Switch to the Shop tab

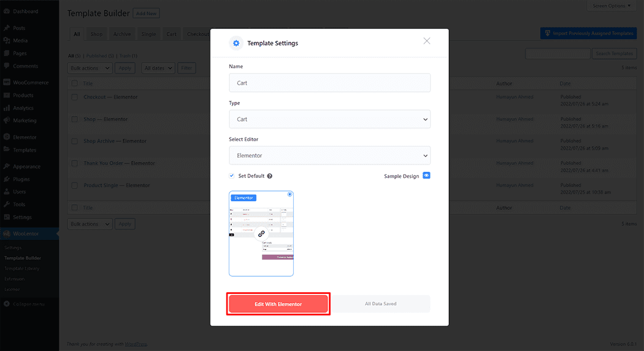[96, 34]
